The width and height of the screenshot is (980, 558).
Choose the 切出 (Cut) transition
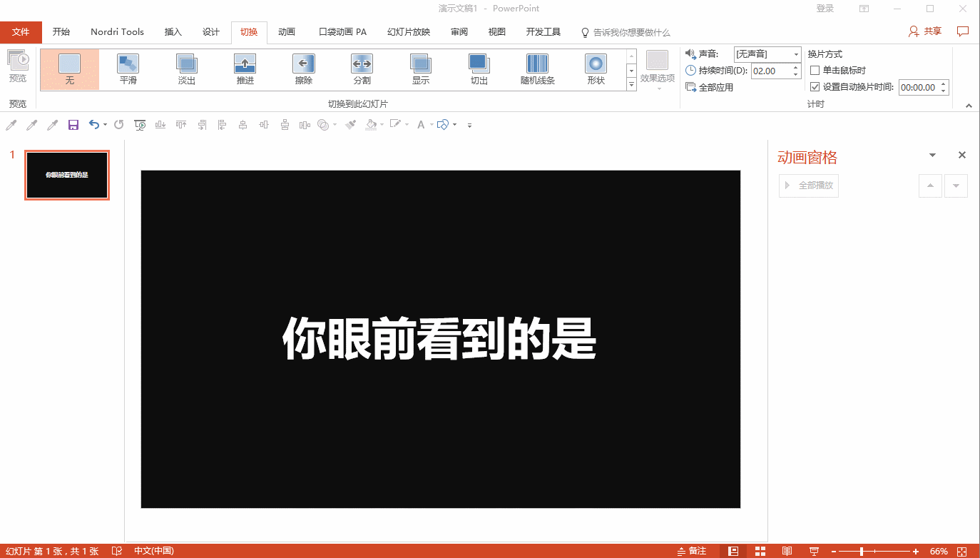pos(479,69)
